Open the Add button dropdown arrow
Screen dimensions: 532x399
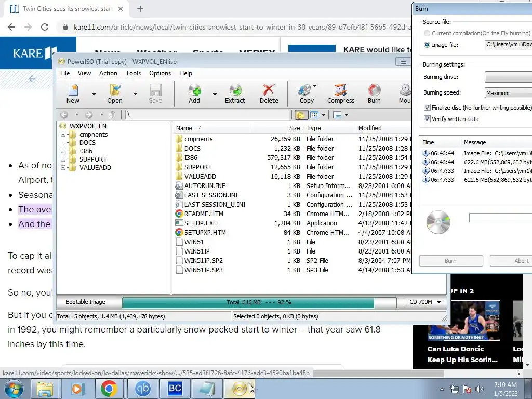click(x=215, y=94)
